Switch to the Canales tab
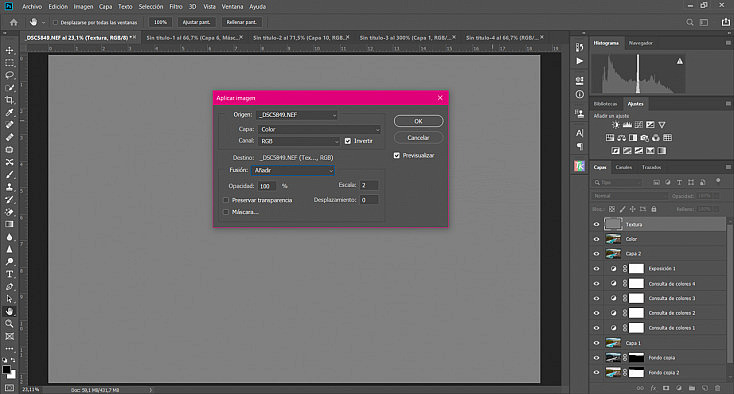Screen dimensions: 734x394 click(624, 167)
